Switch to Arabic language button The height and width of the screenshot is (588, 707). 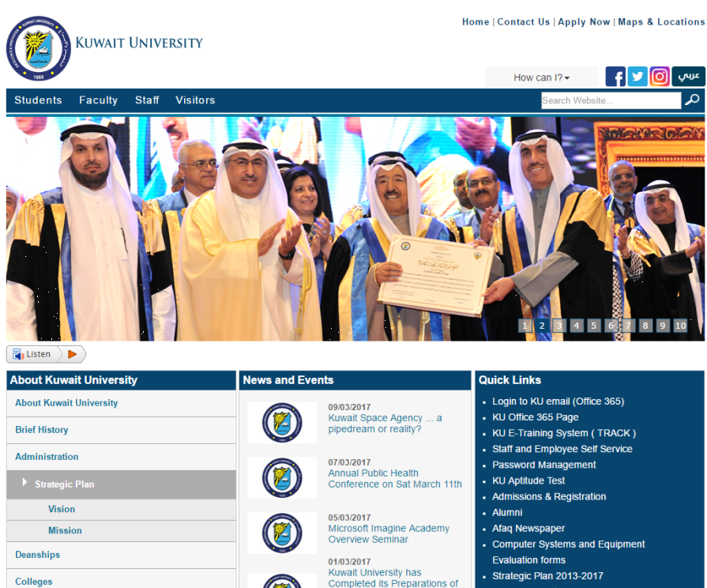tap(689, 76)
